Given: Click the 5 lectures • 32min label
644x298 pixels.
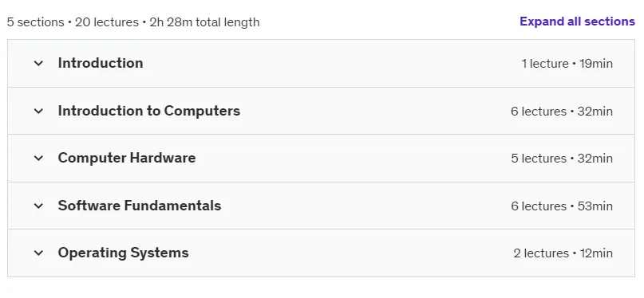Looking at the screenshot, I should (562, 159).
